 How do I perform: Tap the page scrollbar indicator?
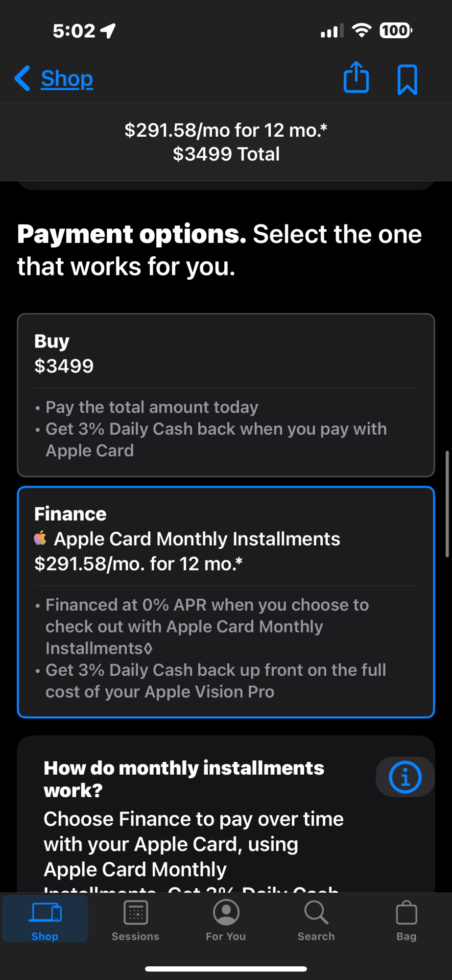click(x=447, y=504)
